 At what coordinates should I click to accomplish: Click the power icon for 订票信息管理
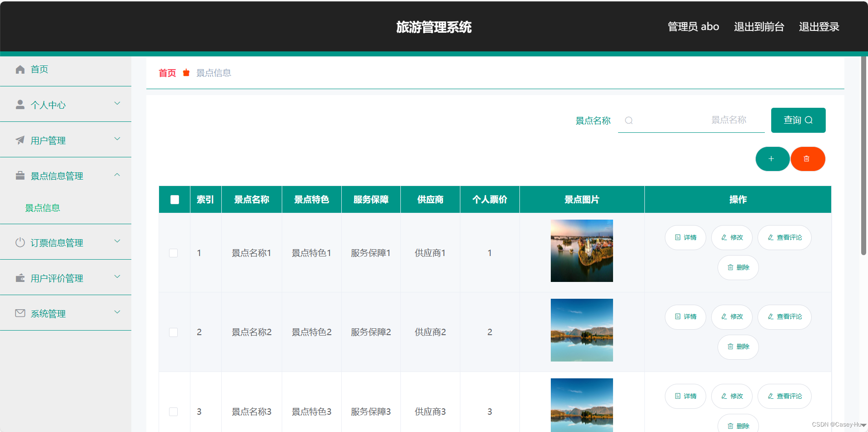coord(20,242)
